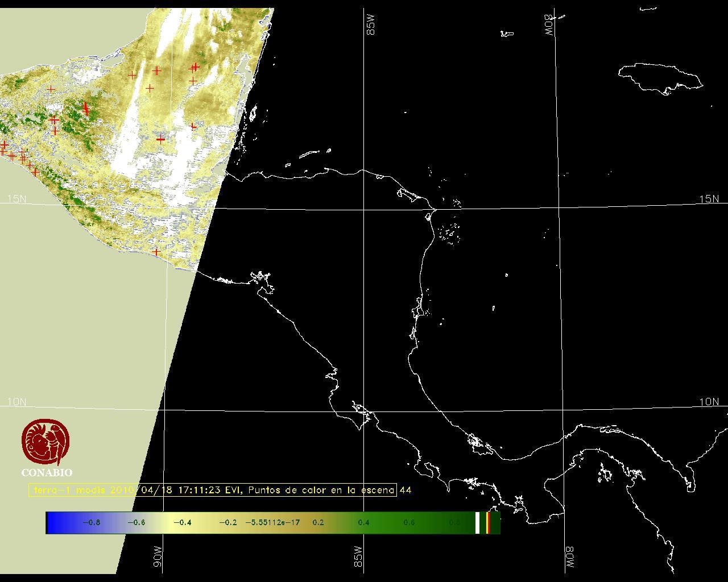This screenshot has height=582, width=728.
Task: Click the hotspot count number 44
Action: click(406, 490)
